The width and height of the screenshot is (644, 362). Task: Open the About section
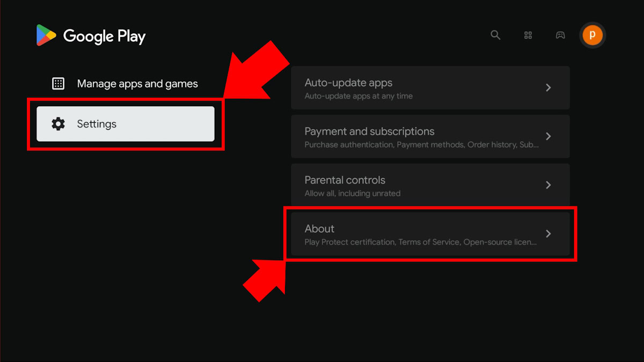430,234
